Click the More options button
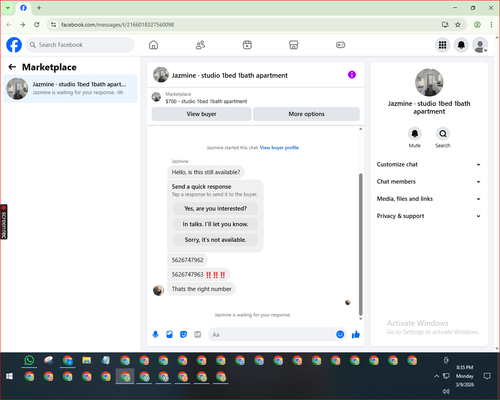 tap(306, 114)
